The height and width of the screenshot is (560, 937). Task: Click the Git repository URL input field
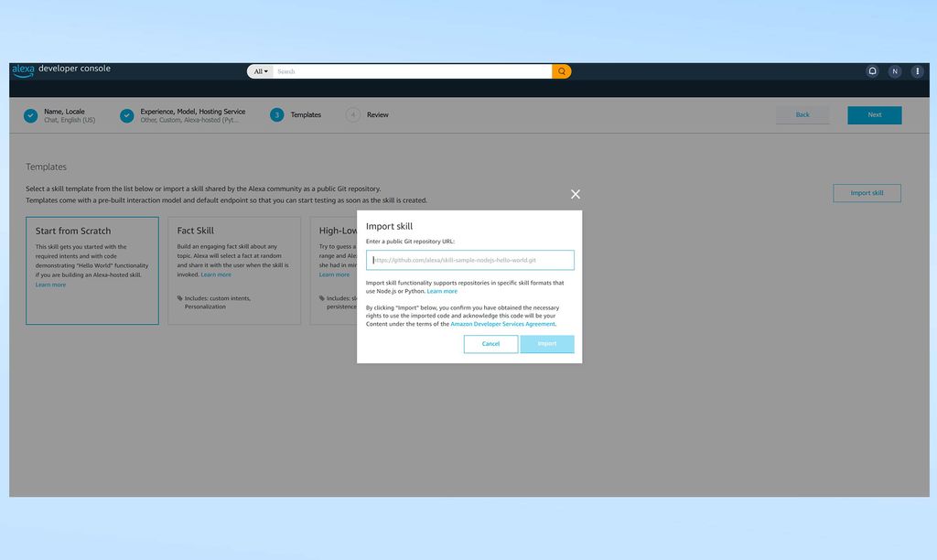tap(469, 260)
